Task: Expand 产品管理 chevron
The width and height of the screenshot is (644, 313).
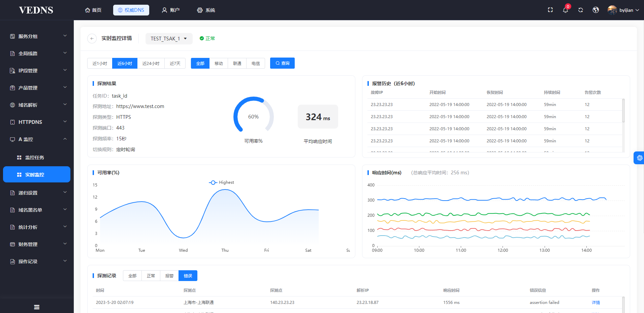Action: (x=65, y=87)
